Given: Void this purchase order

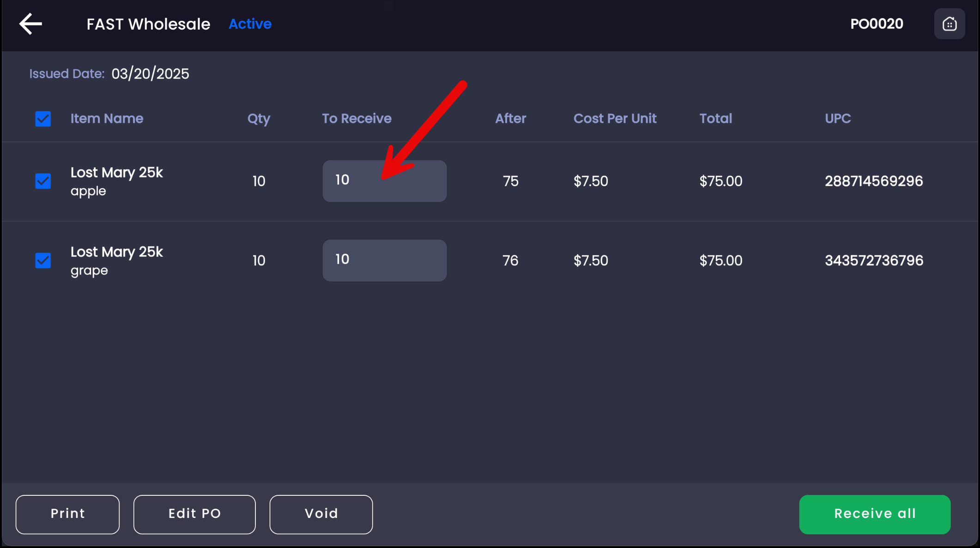Looking at the screenshot, I should tap(321, 514).
